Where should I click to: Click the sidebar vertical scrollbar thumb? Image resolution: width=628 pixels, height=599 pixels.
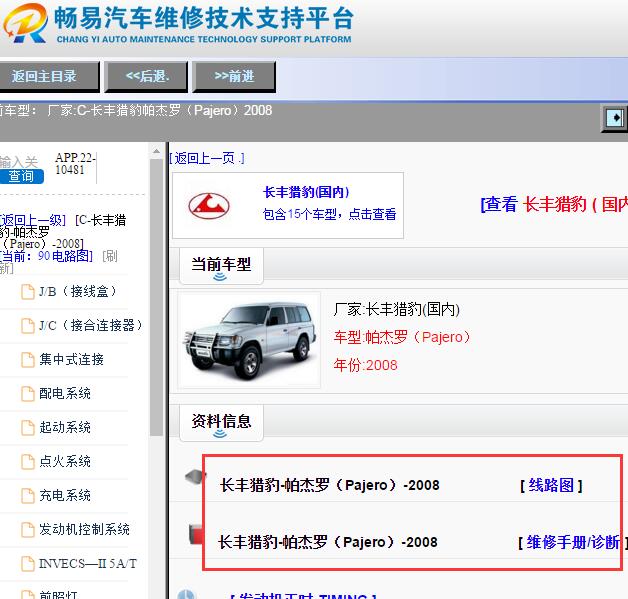pos(156,297)
